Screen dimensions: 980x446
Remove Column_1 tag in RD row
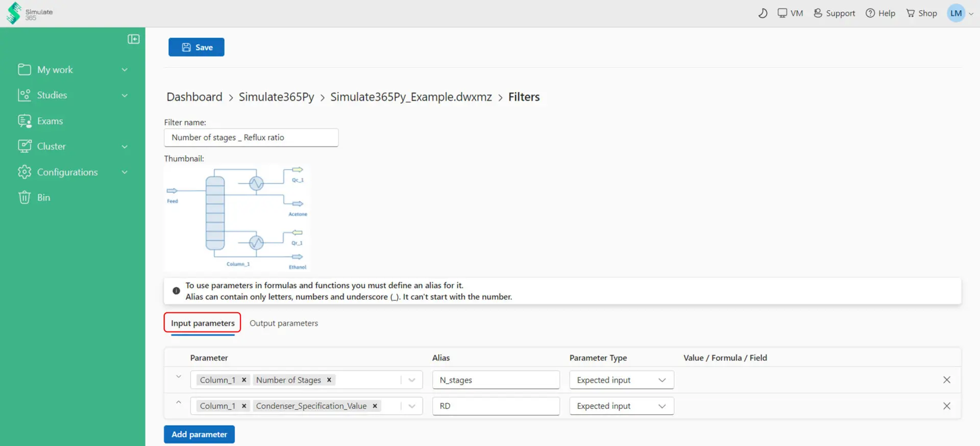point(244,406)
